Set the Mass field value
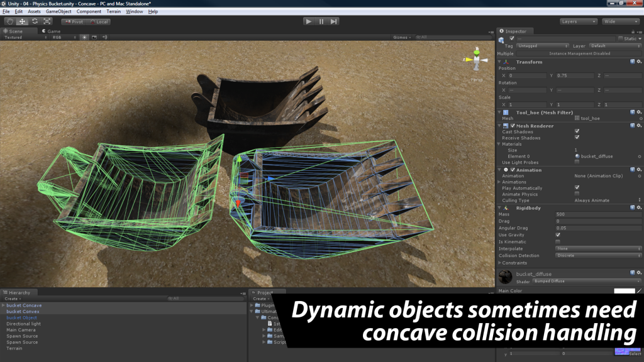The width and height of the screenshot is (644, 362). coord(597,214)
